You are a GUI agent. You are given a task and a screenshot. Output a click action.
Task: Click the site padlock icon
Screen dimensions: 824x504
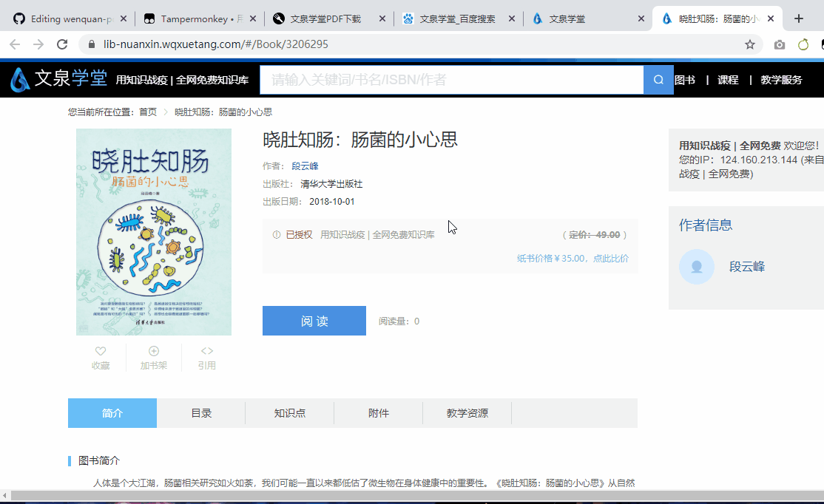pyautogui.click(x=92, y=44)
